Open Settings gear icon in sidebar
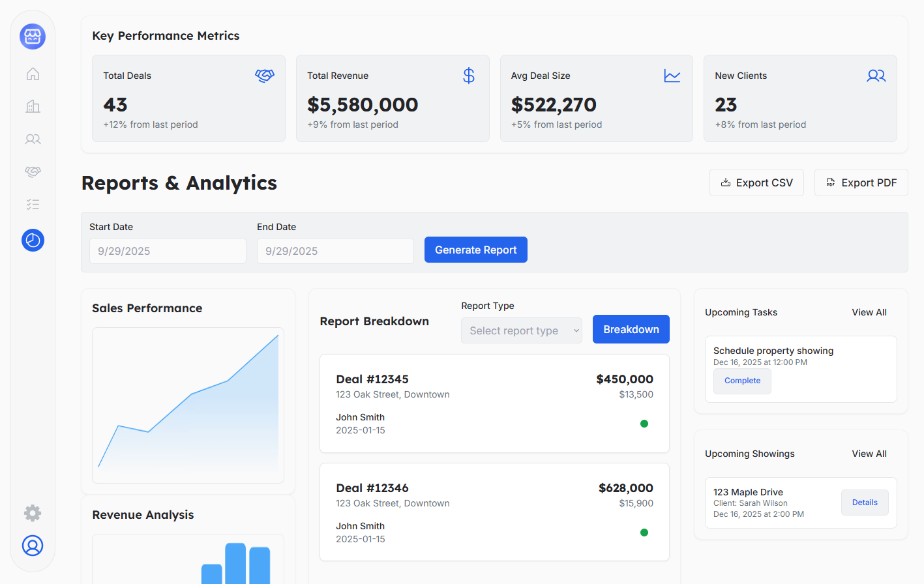The height and width of the screenshot is (584, 924). (x=33, y=513)
